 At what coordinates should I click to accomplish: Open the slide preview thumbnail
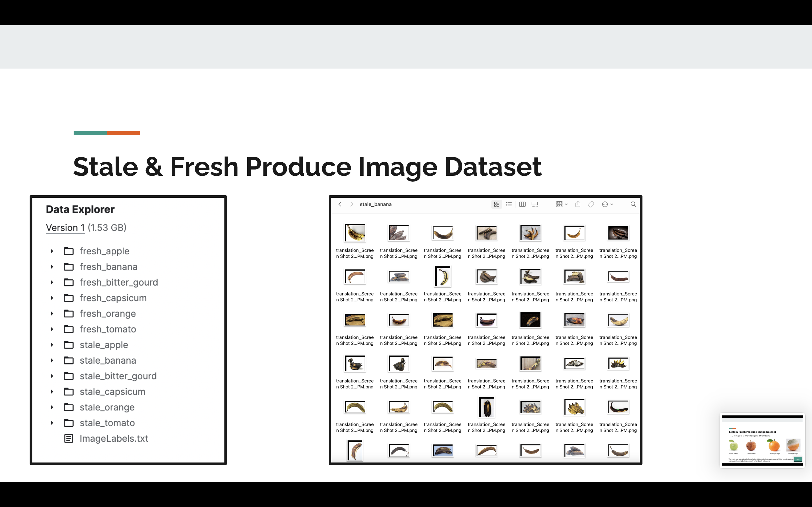pyautogui.click(x=762, y=440)
